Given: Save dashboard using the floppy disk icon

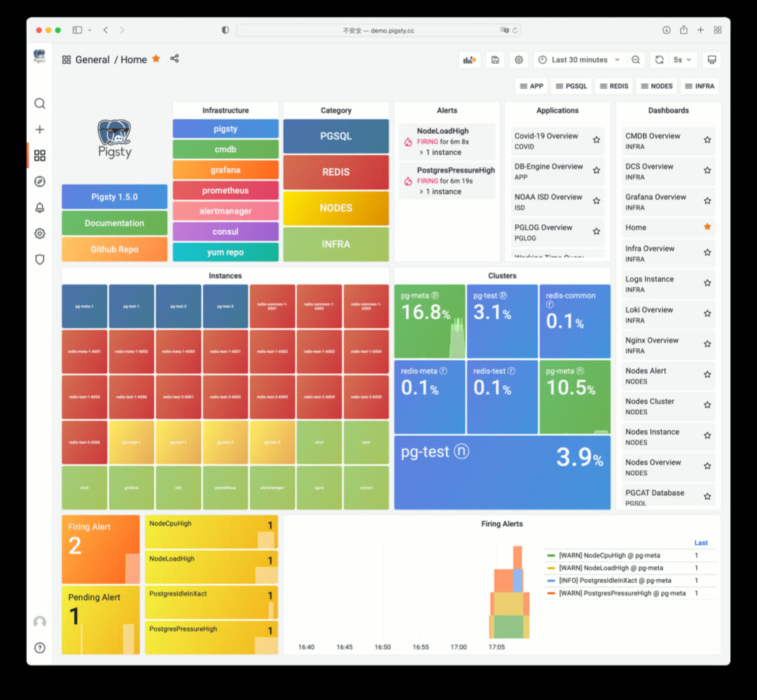Looking at the screenshot, I should coord(495,60).
